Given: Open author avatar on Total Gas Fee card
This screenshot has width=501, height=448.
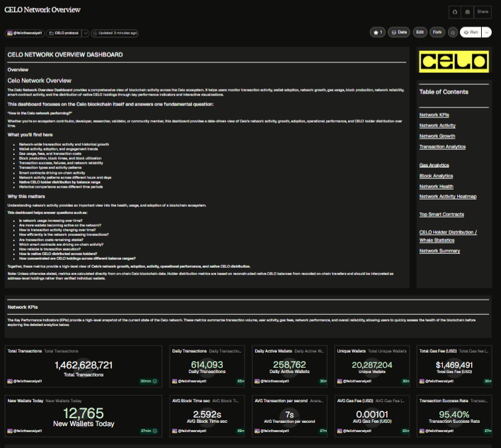Looking at the screenshot, I should tap(421, 381).
